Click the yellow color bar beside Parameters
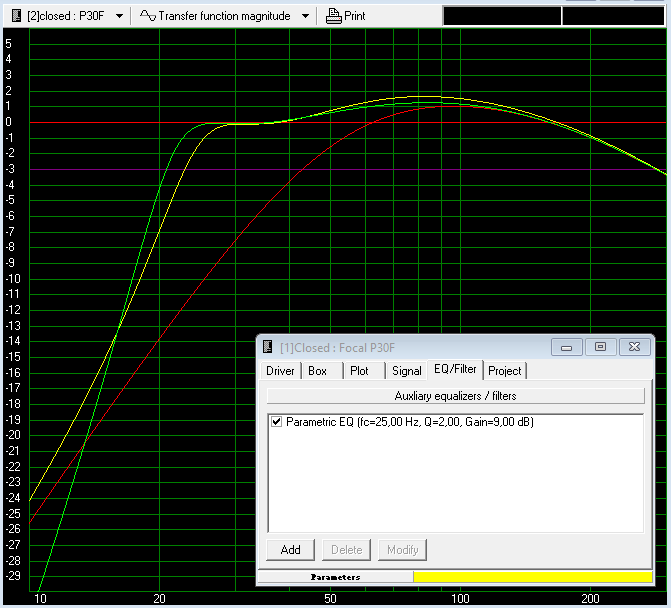671x608 pixels. tap(531, 577)
